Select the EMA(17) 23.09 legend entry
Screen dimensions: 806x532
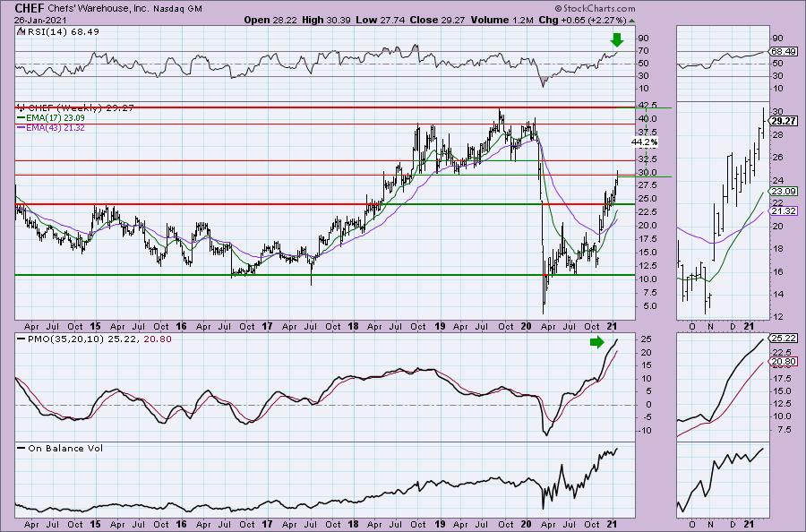click(51, 117)
